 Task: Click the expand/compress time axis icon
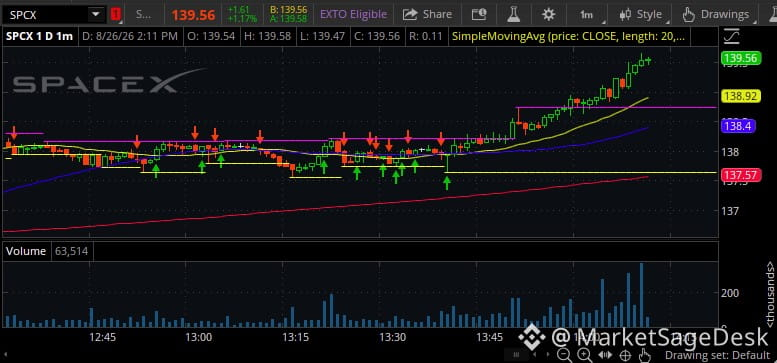tap(605, 355)
